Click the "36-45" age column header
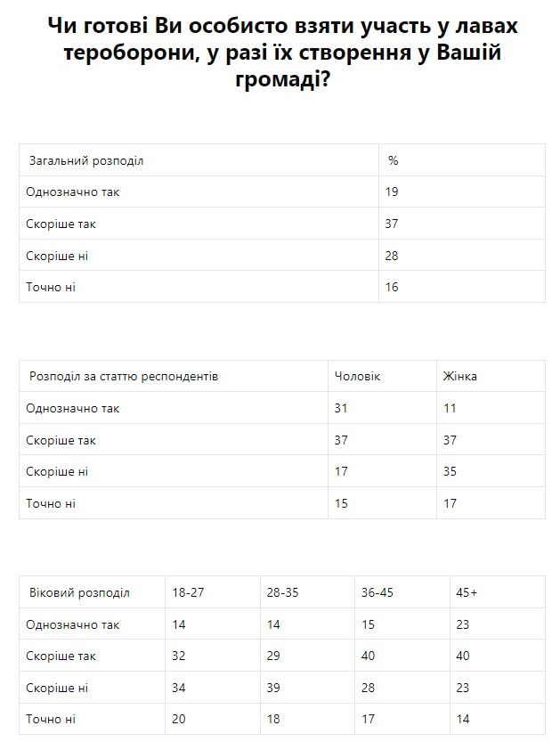Image resolution: width=560 pixels, height=750 pixels. pos(377,592)
